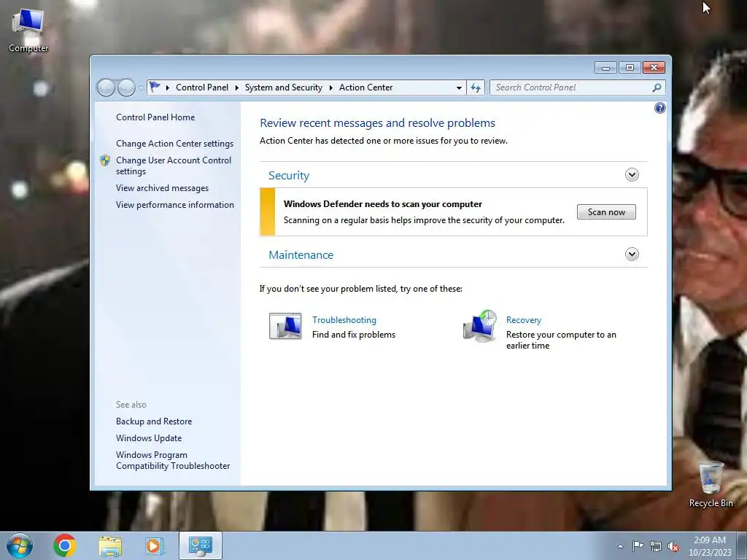
Task: Click the Back navigation arrow
Action: tap(106, 87)
